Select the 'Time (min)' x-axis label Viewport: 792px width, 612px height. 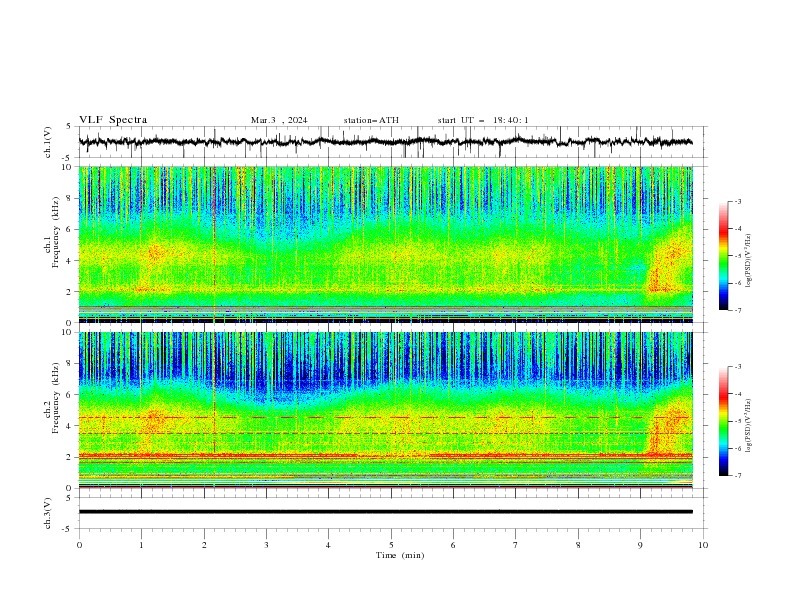click(x=400, y=555)
